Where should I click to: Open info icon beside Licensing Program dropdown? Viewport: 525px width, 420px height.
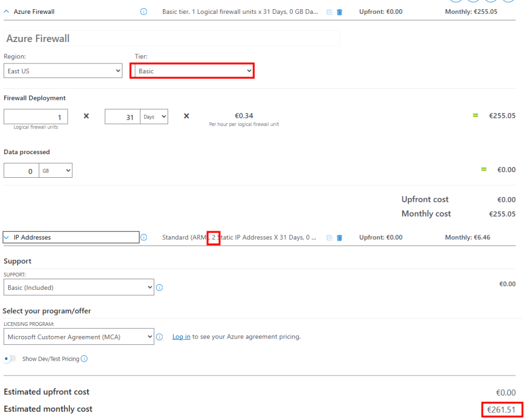(159, 337)
